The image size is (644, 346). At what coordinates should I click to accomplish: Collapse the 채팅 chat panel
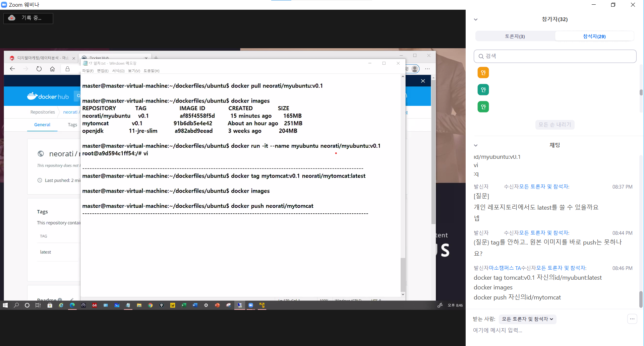click(476, 145)
